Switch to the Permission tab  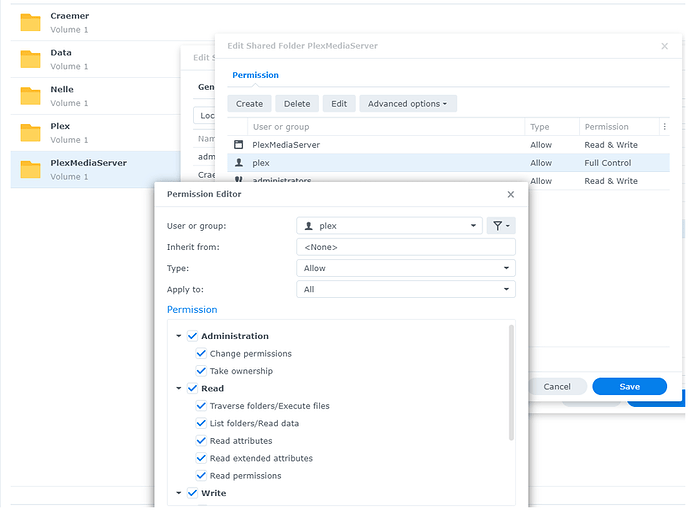tap(255, 75)
